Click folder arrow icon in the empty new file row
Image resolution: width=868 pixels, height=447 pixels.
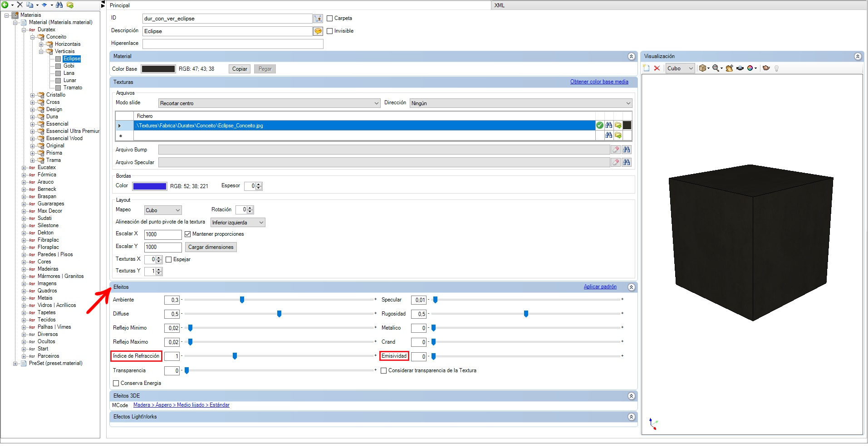point(618,135)
